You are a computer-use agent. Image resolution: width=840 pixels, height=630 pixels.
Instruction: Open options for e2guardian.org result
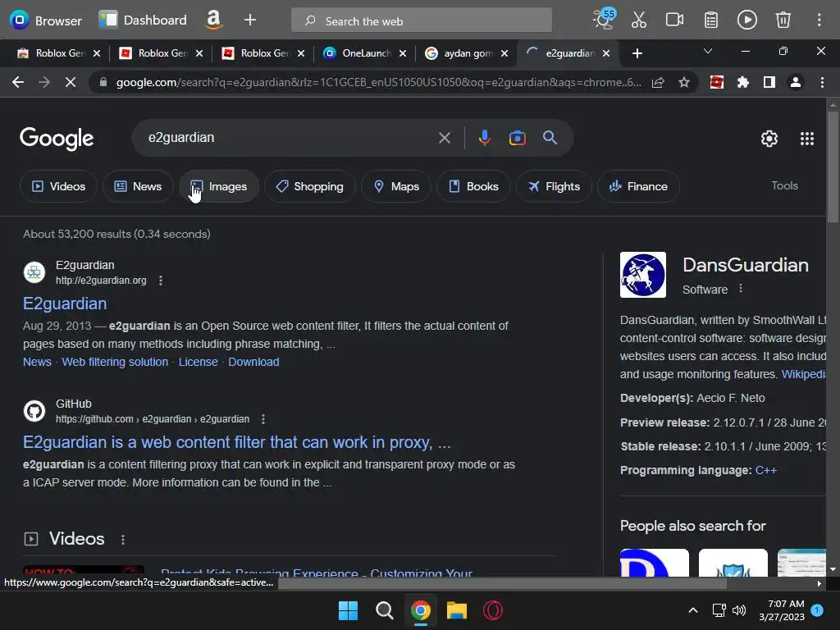(161, 281)
